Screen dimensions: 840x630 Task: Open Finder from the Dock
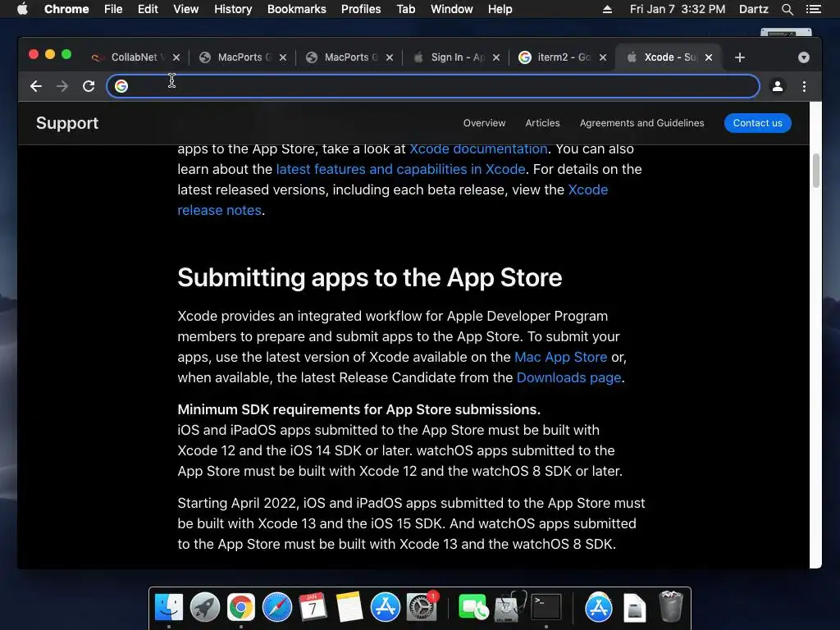[x=169, y=607]
